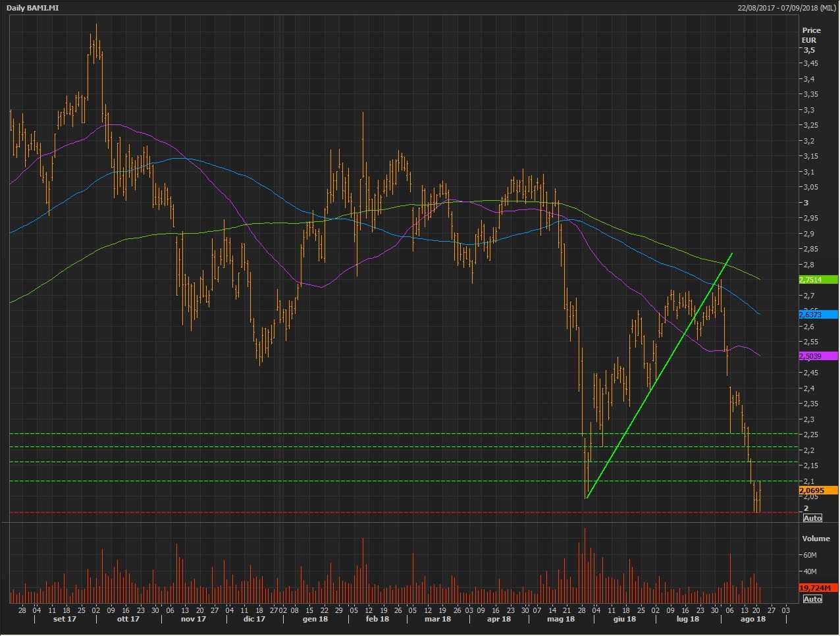Viewport: 840px width, 636px height.
Task: Click the Price EUR axis header
Action: (811, 35)
